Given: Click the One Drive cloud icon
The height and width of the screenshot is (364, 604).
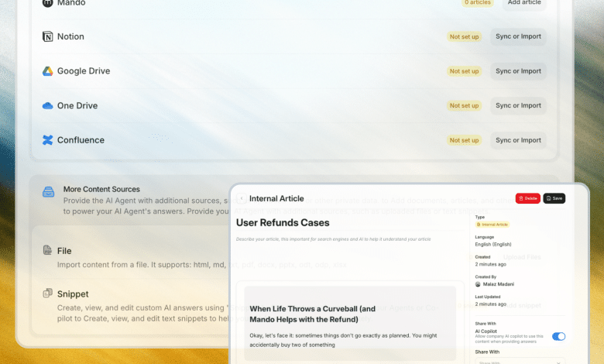Looking at the screenshot, I should pos(48,105).
